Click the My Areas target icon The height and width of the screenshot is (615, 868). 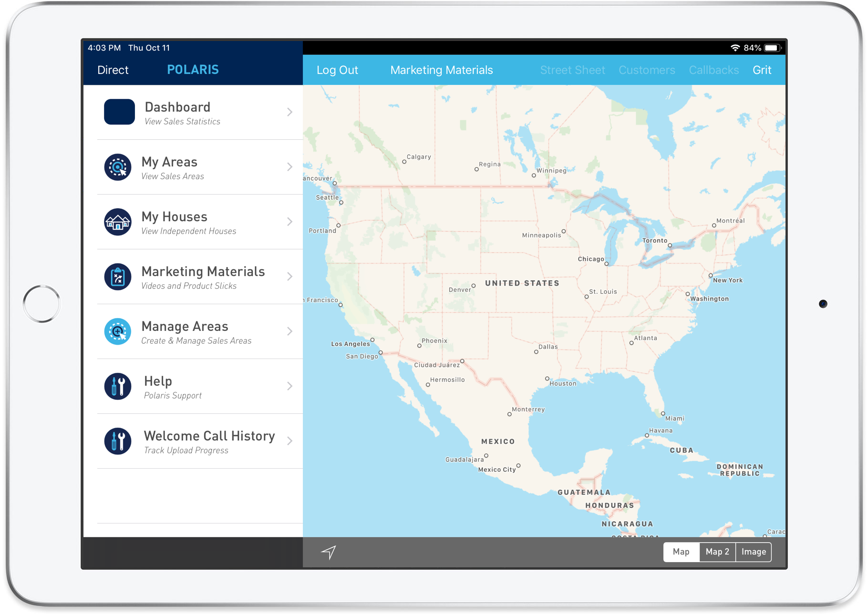[x=118, y=167]
